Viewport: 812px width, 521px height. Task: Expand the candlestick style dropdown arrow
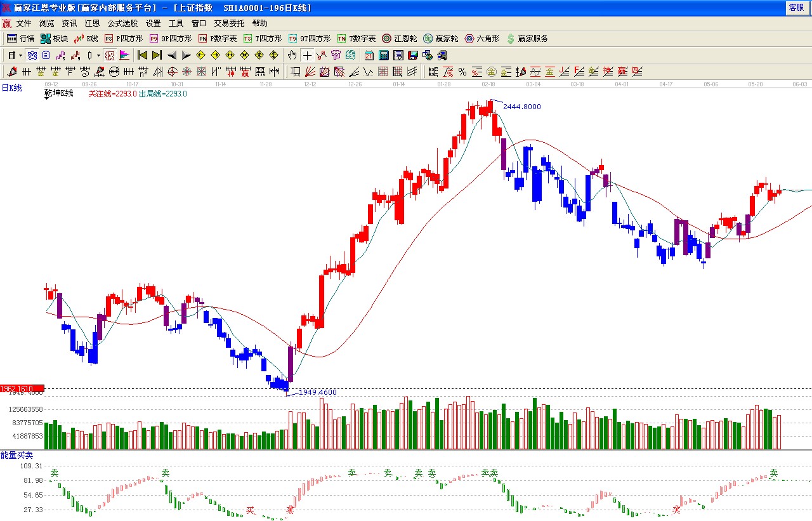(98, 55)
